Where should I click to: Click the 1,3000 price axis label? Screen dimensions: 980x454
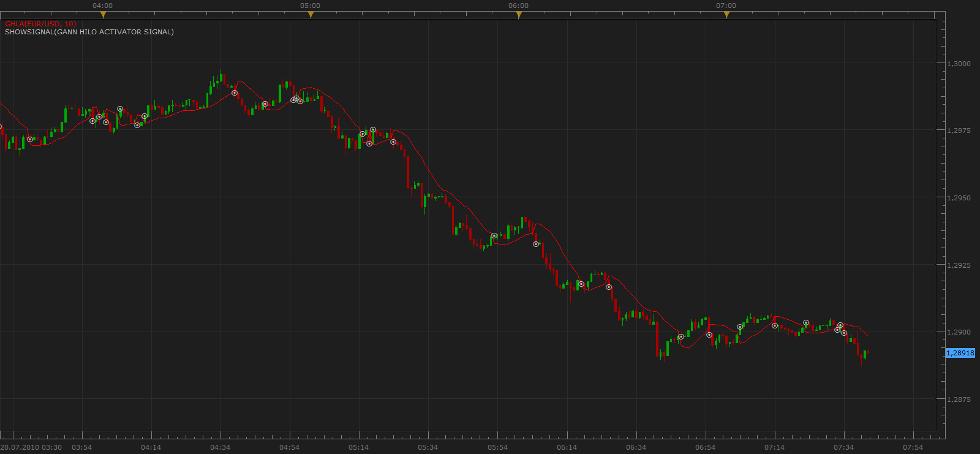pyautogui.click(x=959, y=64)
